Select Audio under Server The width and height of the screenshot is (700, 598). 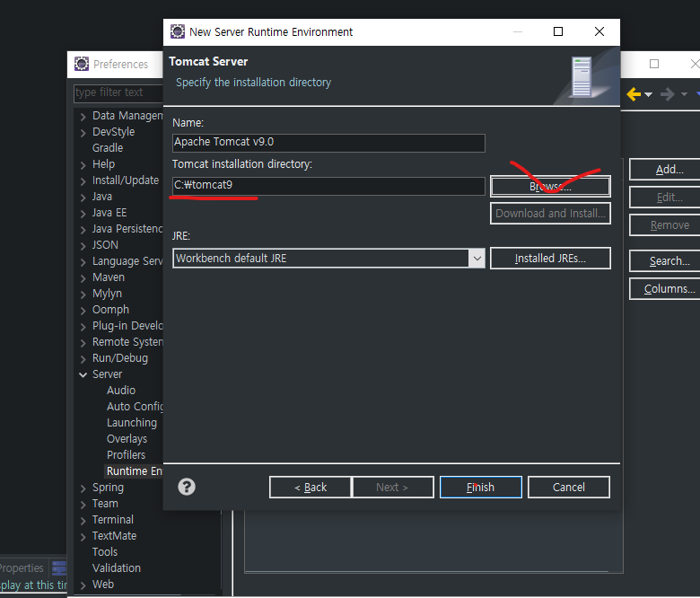click(121, 391)
